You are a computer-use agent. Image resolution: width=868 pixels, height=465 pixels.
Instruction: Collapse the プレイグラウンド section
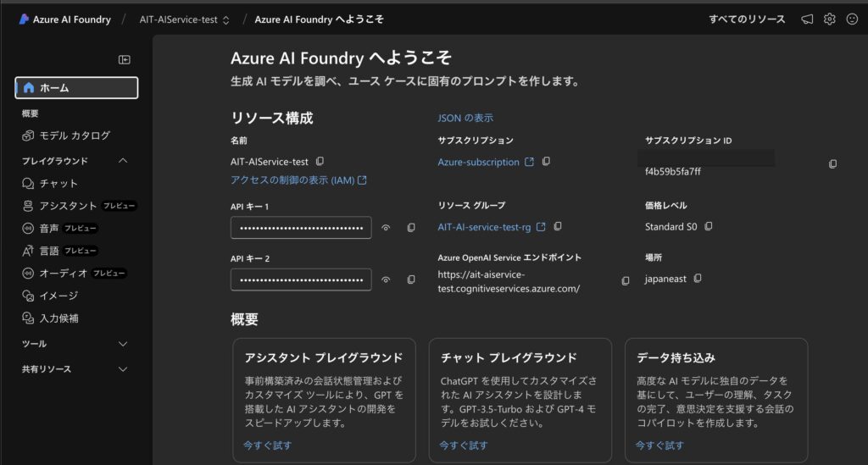click(x=123, y=161)
